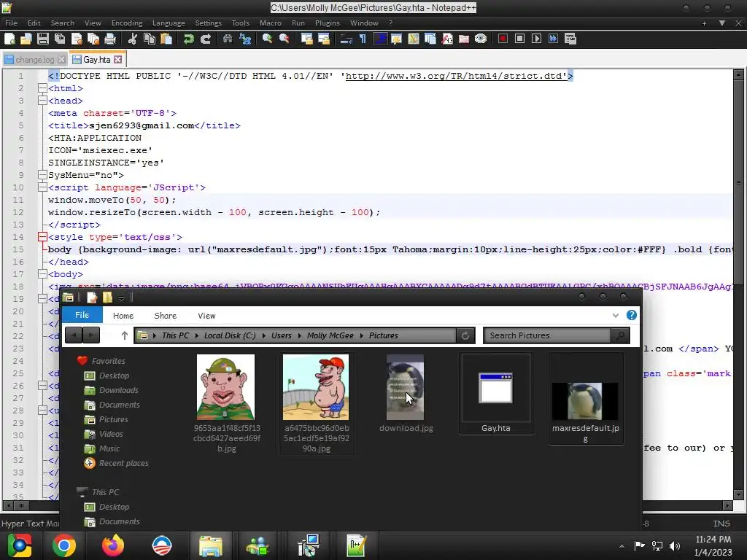Open Firefox from the taskbar
The height and width of the screenshot is (560, 747).
pyautogui.click(x=113, y=545)
